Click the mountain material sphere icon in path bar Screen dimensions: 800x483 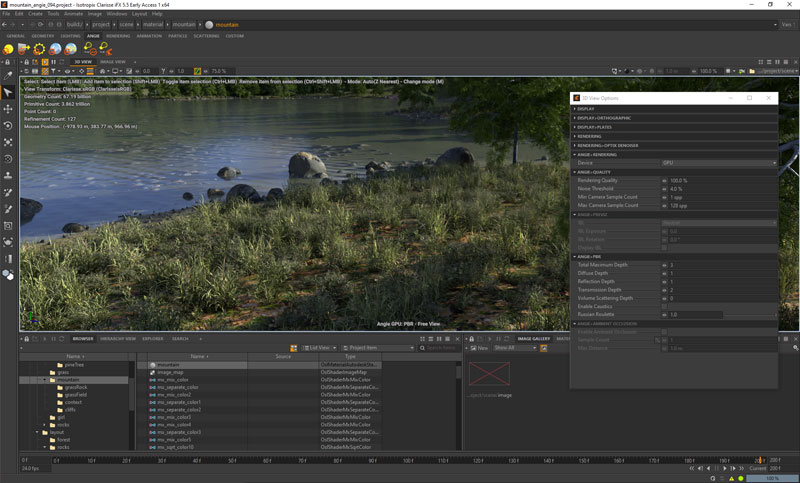click(210, 24)
